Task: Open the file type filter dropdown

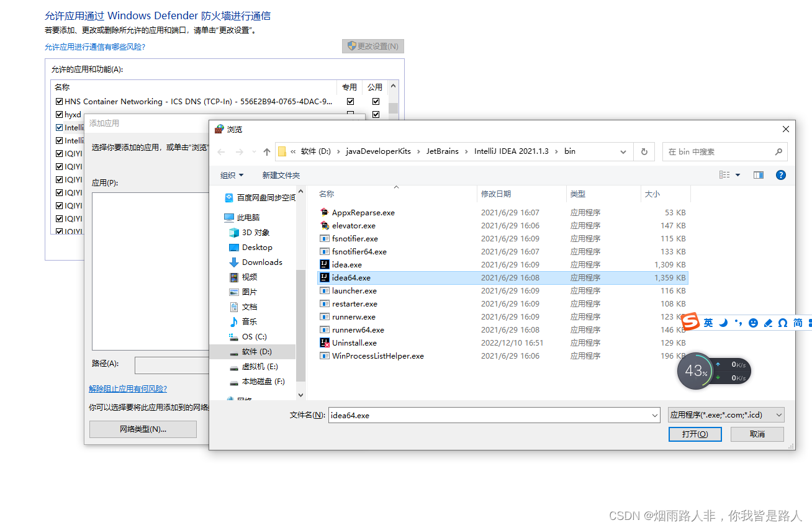Action: click(x=726, y=415)
